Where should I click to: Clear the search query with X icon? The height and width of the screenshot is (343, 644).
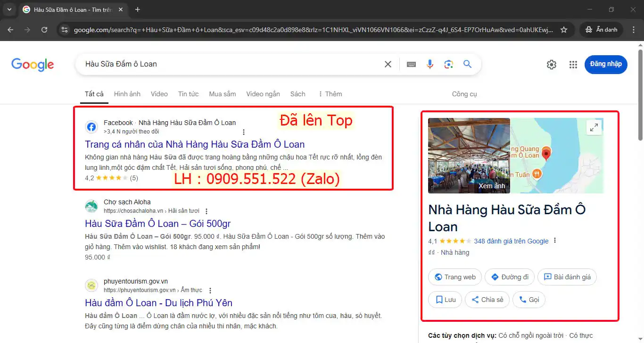388,64
